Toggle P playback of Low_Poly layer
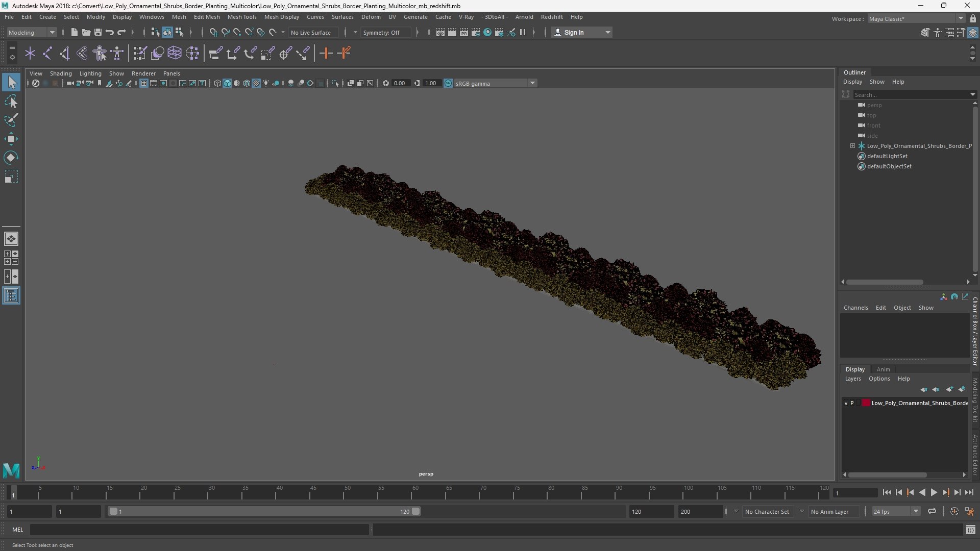The height and width of the screenshot is (551, 980). coord(852,403)
